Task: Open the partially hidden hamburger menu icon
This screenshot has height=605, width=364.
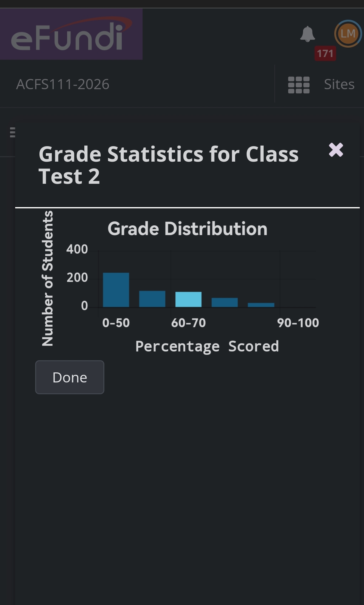Action: 12,133
